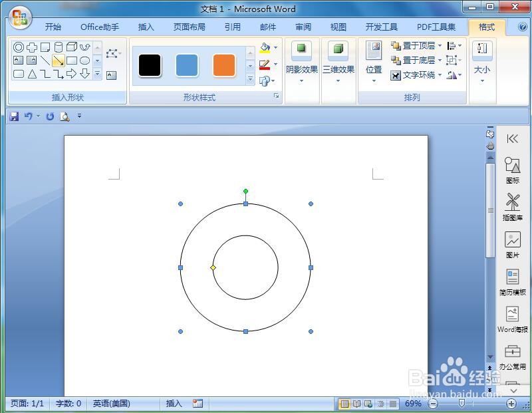Select the orange shape style swatch
Viewport: 532px width, 413px height.
pyautogui.click(x=224, y=65)
